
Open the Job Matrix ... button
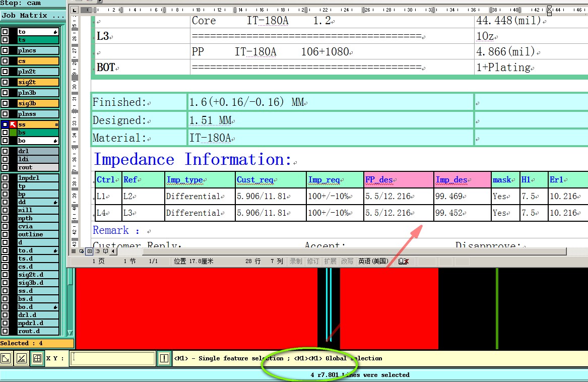[x=33, y=16]
